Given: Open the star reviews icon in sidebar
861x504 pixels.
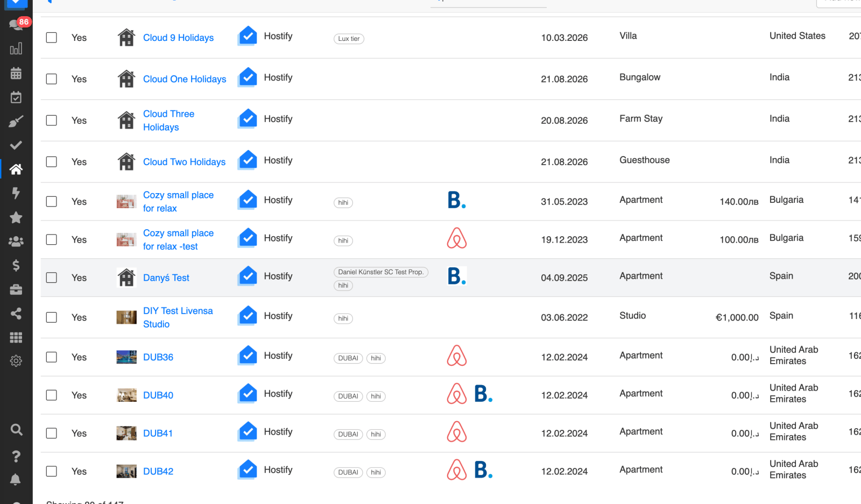Looking at the screenshot, I should [16, 217].
